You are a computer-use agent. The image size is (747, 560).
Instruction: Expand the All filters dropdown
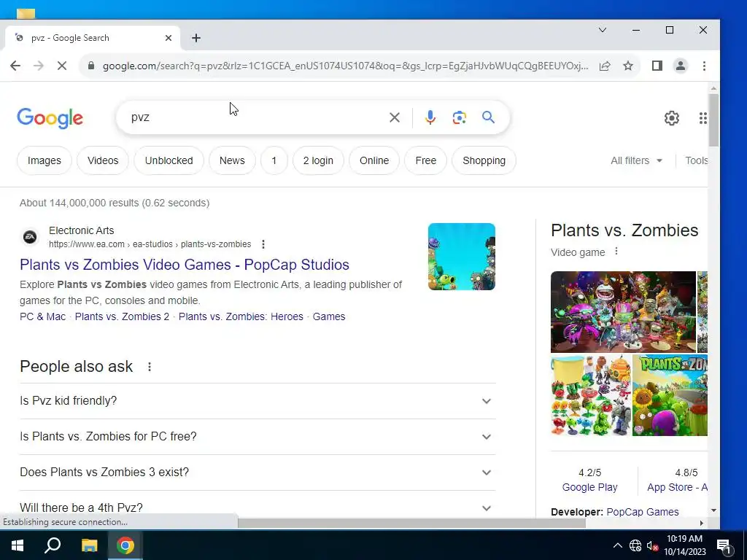coord(636,160)
